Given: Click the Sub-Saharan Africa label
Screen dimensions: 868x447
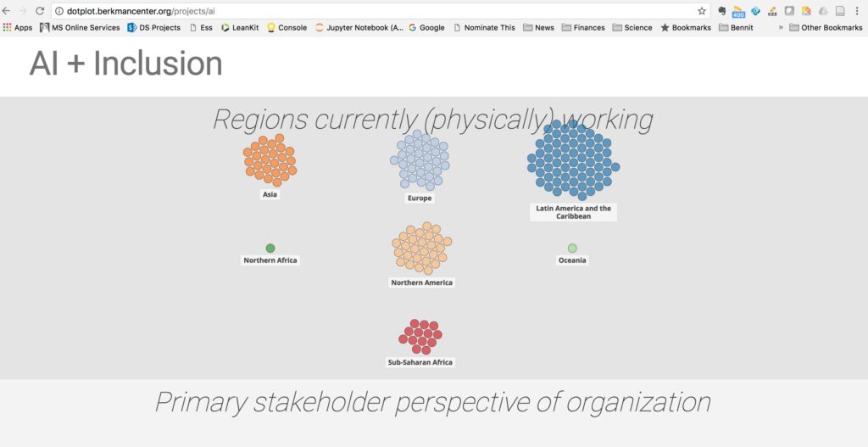Looking at the screenshot, I should pyautogui.click(x=420, y=362).
